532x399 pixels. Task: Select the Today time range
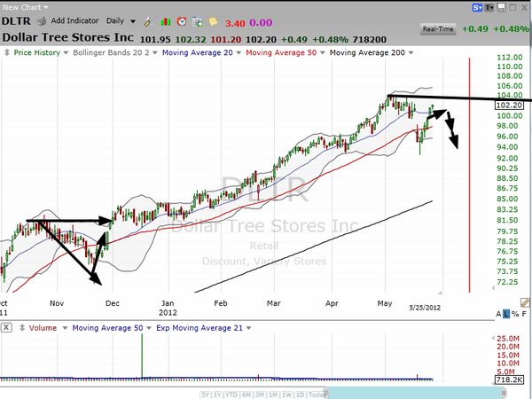click(x=317, y=395)
